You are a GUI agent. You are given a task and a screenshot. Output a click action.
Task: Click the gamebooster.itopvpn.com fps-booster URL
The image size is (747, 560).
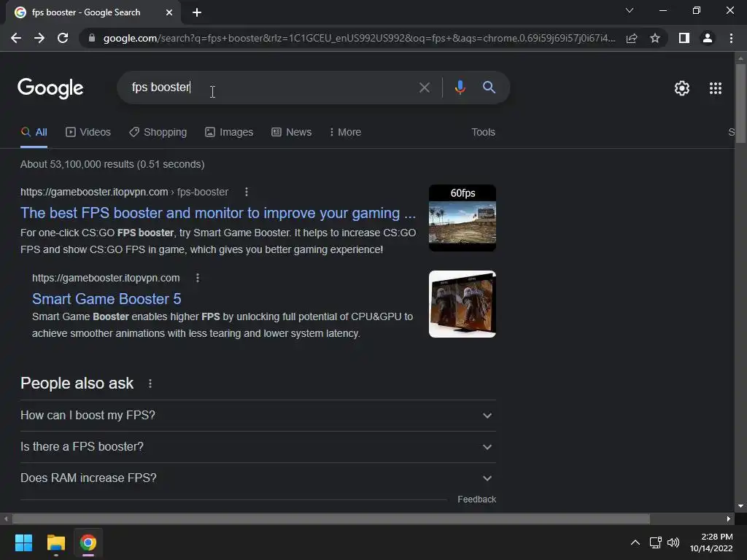click(x=124, y=192)
